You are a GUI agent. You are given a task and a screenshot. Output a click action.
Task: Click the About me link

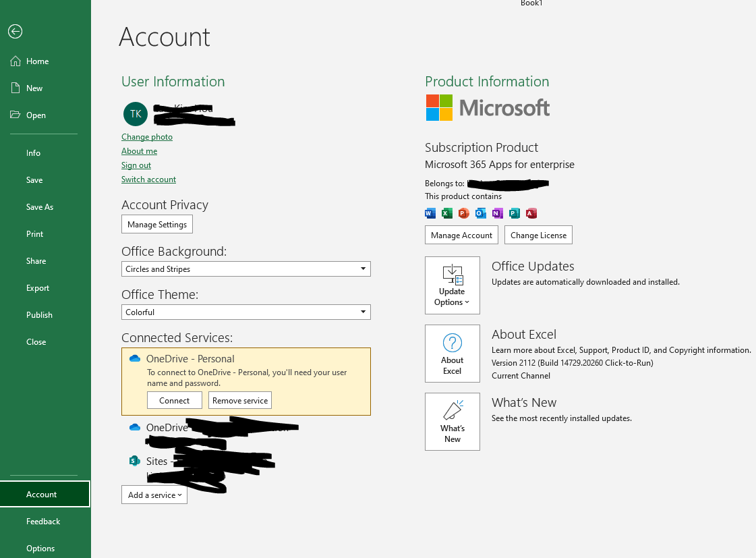click(140, 151)
